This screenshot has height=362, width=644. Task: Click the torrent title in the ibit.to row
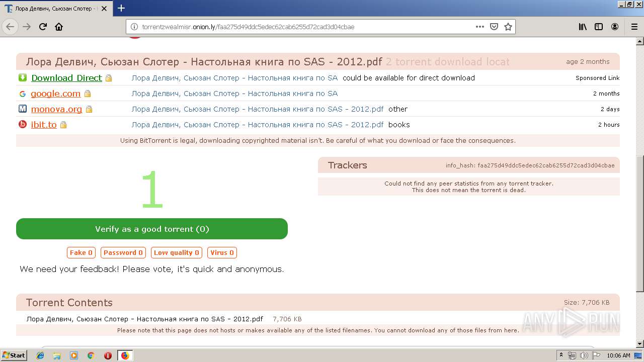click(258, 125)
